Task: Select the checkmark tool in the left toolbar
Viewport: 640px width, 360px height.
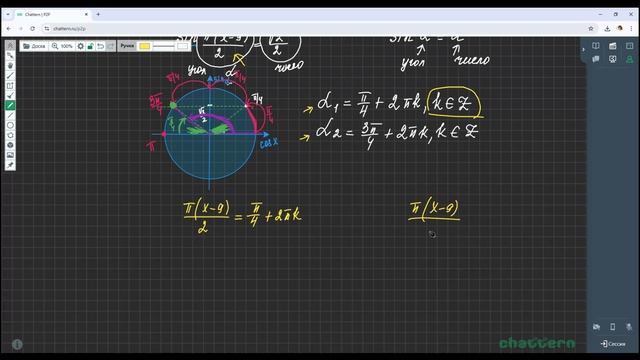Action: (10, 96)
